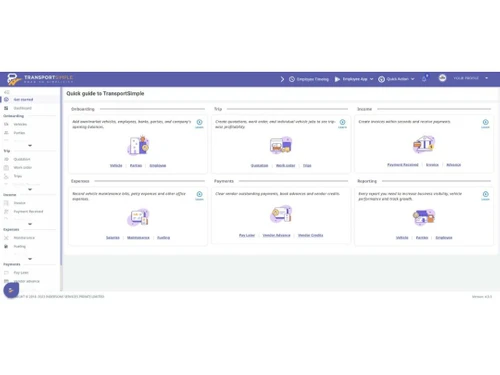Image resolution: width=500 pixels, height=375 pixels.
Task: Click the Learn icon in the Trip card
Action: 342,122
